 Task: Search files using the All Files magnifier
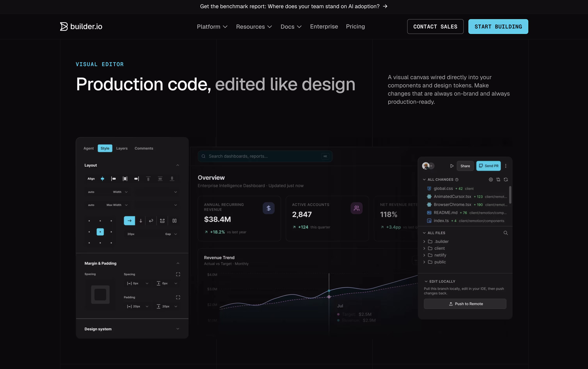tap(505, 233)
